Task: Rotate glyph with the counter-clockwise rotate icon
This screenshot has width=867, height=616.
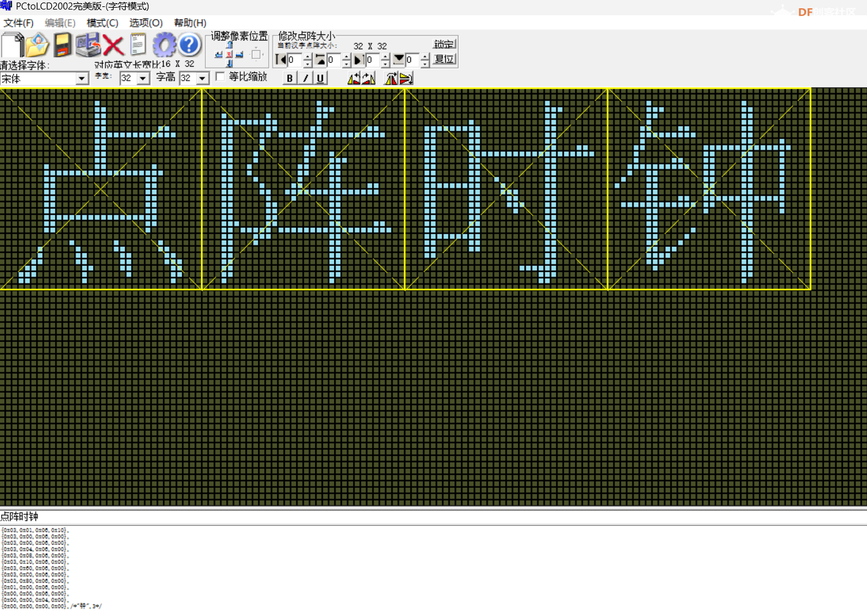Action: tap(354, 78)
